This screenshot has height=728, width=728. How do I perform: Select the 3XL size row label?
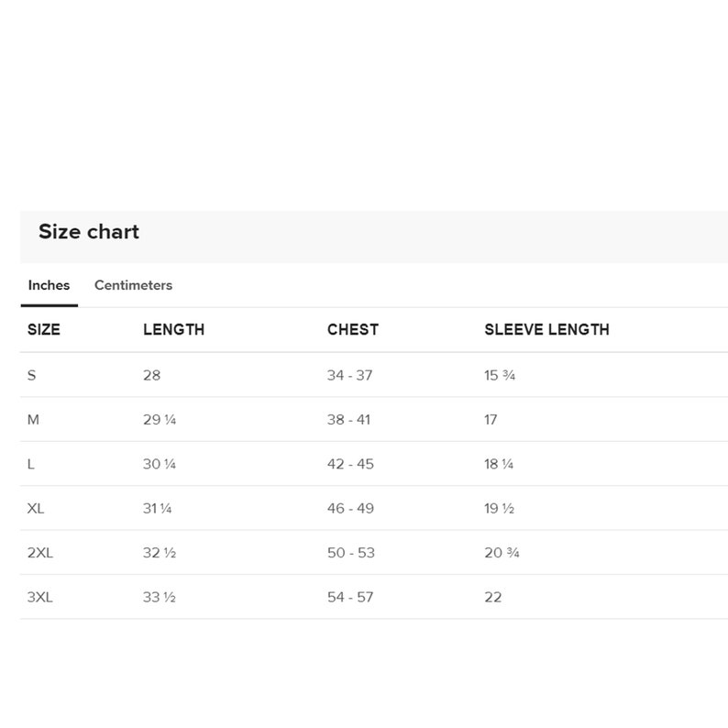click(x=40, y=597)
